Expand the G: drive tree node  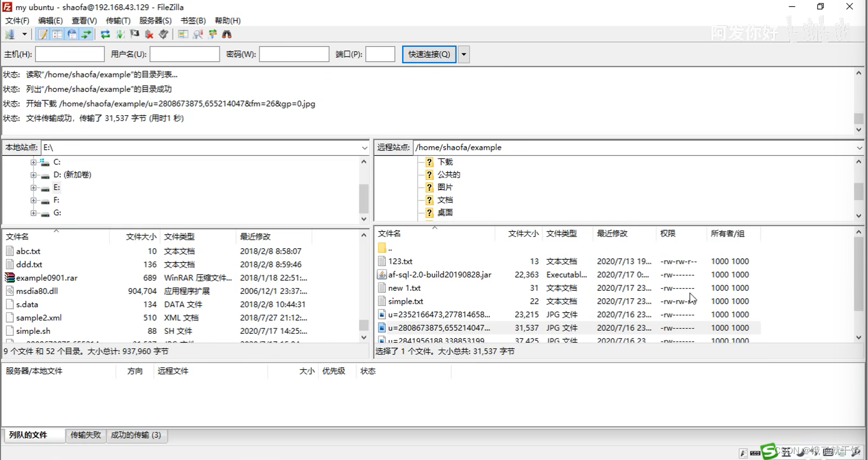tap(33, 213)
